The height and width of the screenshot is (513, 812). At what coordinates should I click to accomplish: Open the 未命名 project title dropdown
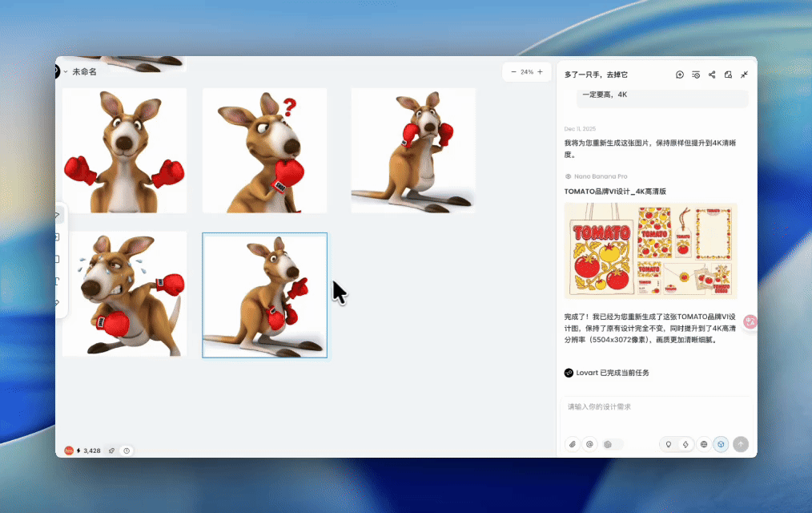click(x=76, y=71)
